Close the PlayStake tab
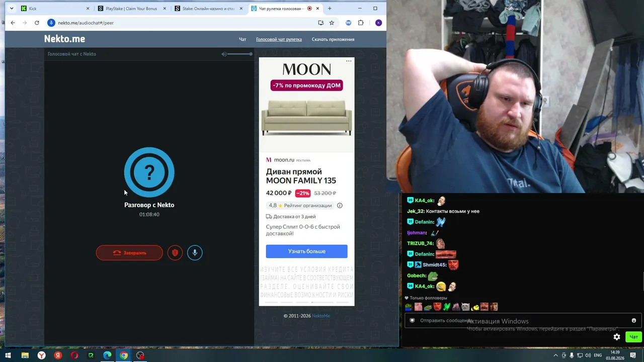This screenshot has width=644, height=362. click(x=165, y=9)
